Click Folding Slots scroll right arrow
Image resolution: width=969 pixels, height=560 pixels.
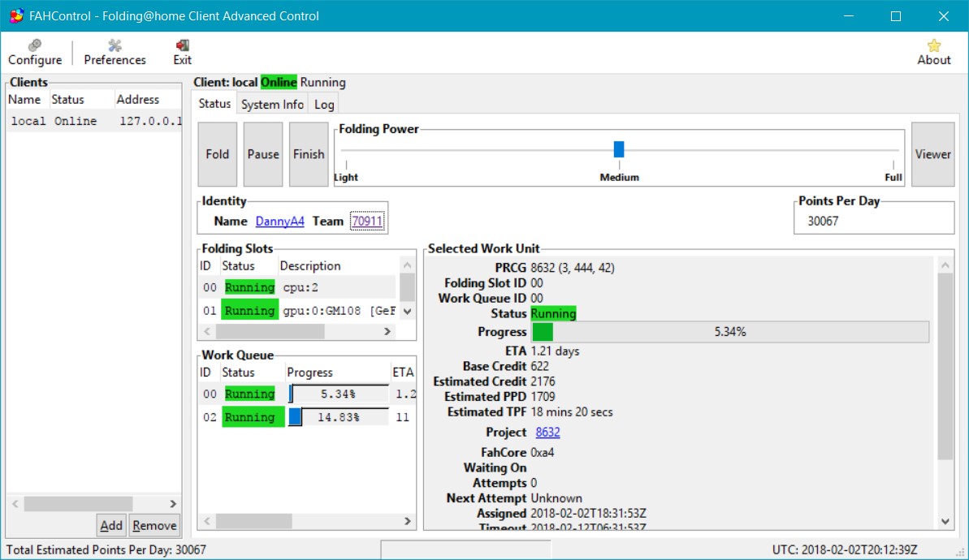click(x=387, y=332)
